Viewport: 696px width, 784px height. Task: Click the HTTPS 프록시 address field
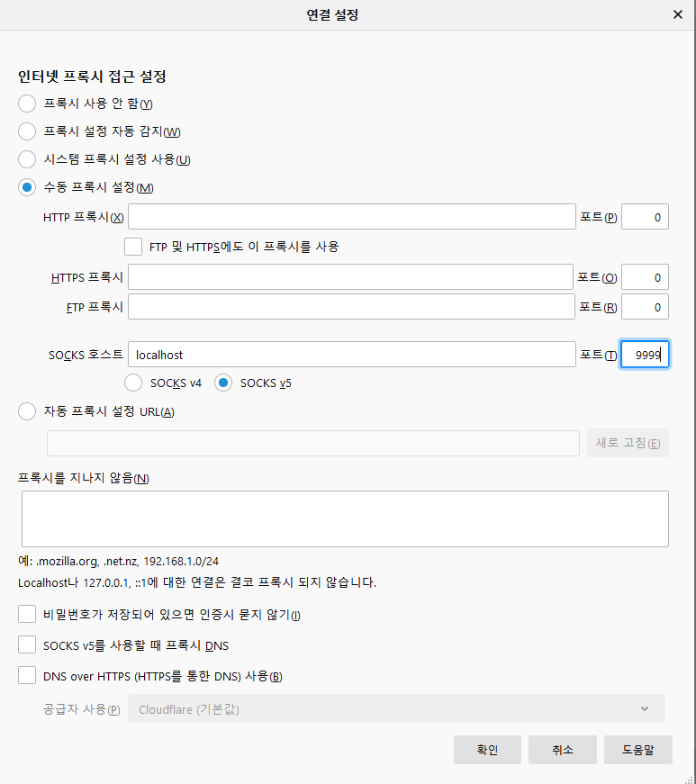350,277
